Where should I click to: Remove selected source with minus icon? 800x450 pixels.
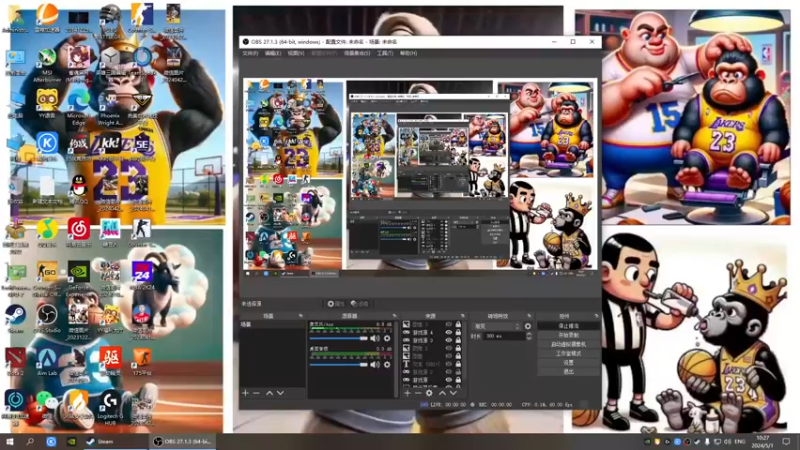(418, 393)
